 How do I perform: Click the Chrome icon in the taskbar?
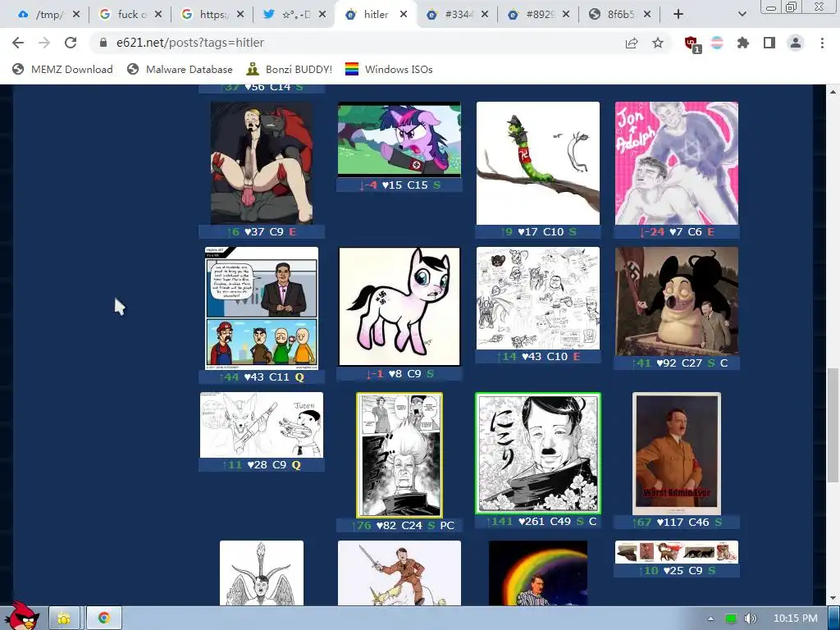tap(104, 619)
